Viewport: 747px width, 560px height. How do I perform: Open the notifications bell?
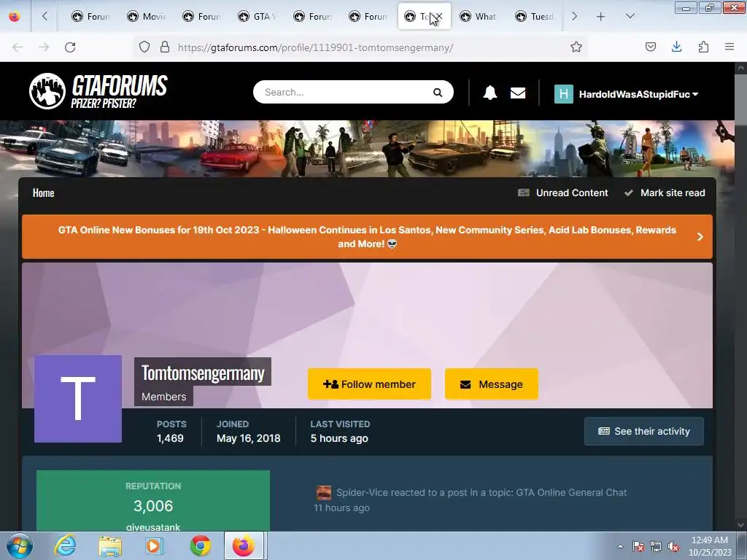click(489, 93)
